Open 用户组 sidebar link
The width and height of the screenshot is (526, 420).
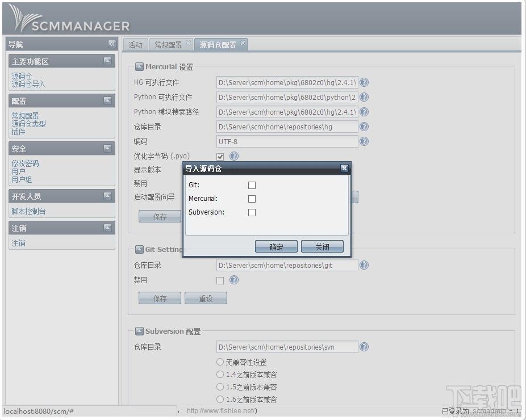(x=22, y=180)
